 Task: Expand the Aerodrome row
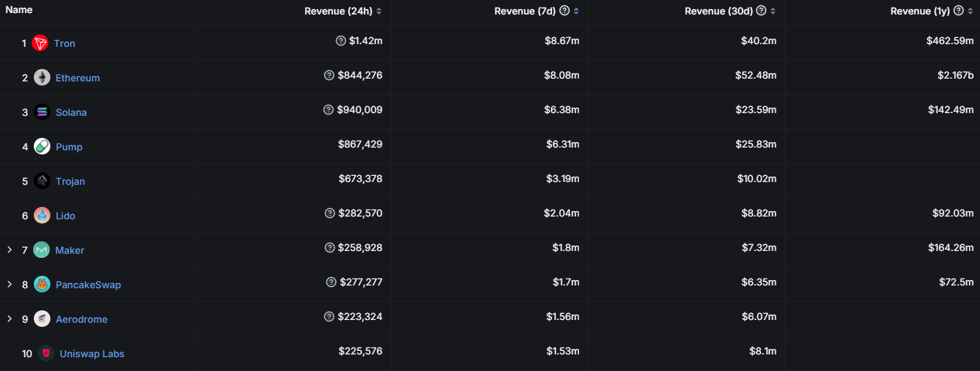[10, 319]
